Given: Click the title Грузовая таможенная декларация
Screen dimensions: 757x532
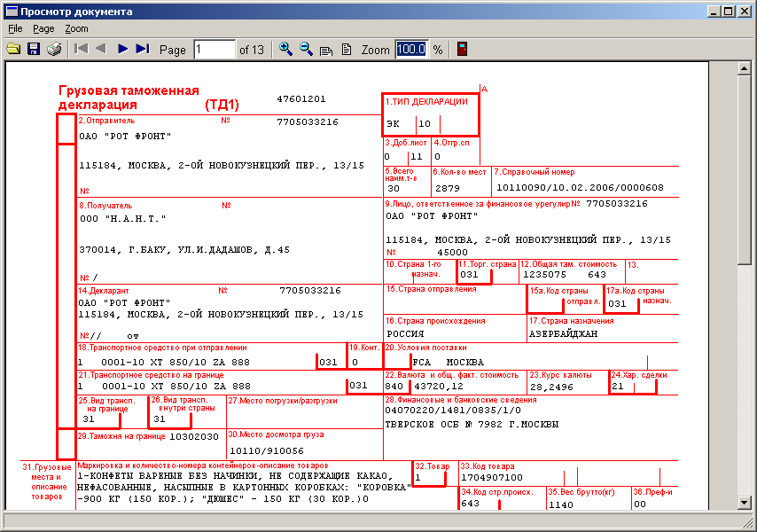Looking at the screenshot, I should click(129, 98).
